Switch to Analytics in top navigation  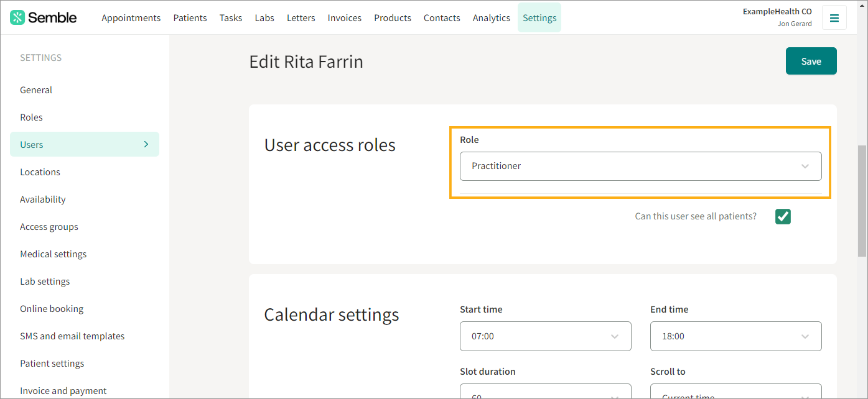(x=491, y=18)
